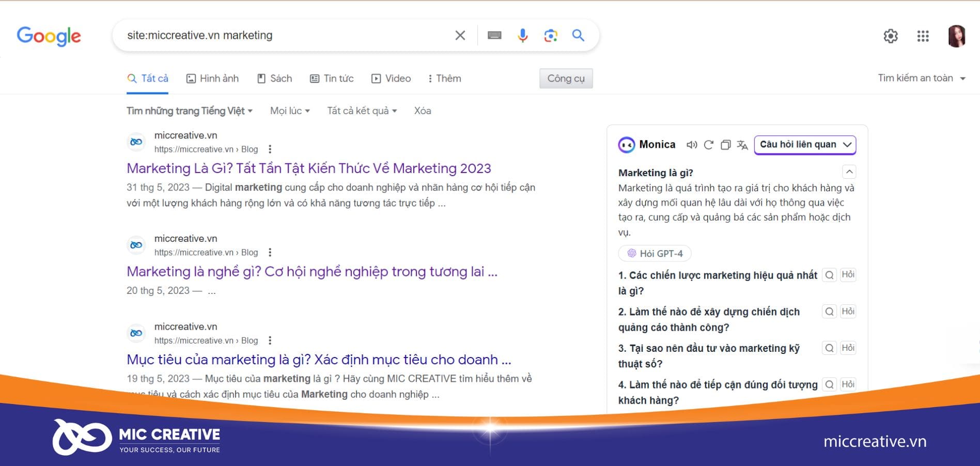Open Tìm những trang Tiếng Việt dropdown
The height and width of the screenshot is (466, 980).
point(190,111)
